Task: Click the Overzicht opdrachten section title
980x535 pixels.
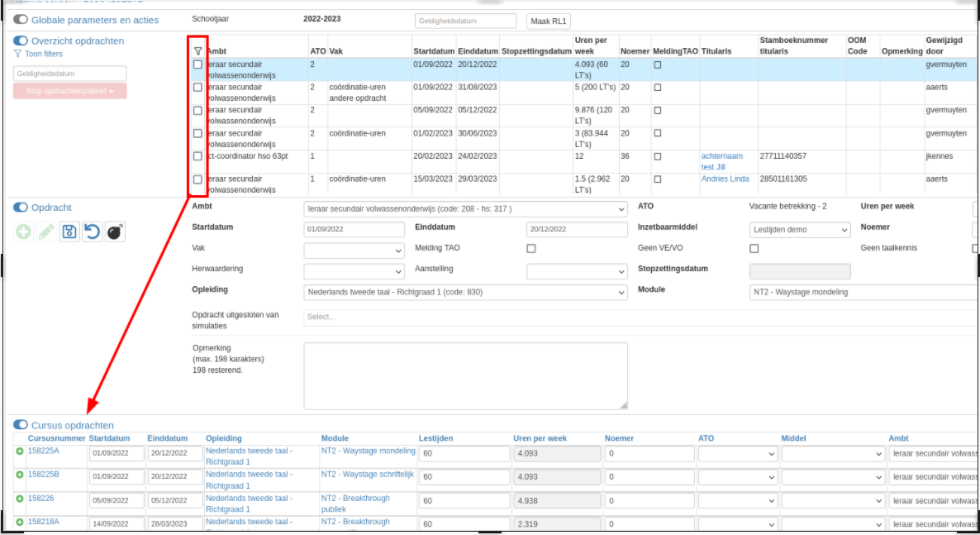Action: 78,41
